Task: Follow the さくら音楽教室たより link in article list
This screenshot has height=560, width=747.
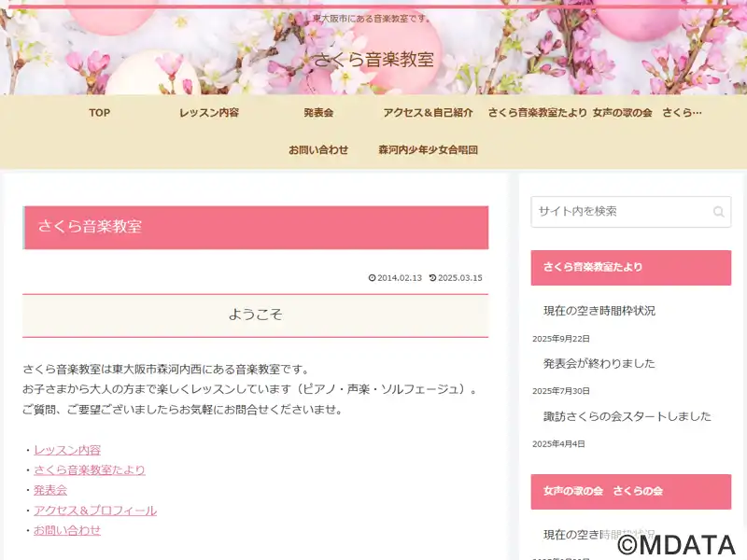Action: 90,470
